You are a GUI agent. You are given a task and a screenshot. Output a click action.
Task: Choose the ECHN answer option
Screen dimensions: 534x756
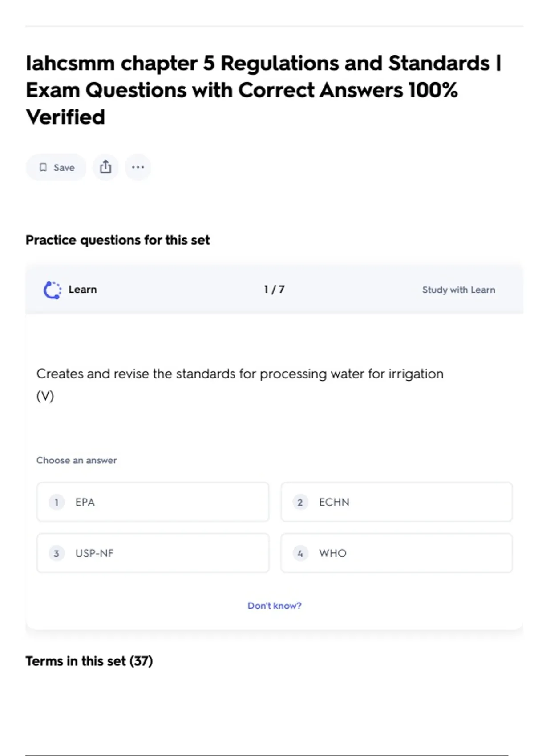tap(396, 502)
